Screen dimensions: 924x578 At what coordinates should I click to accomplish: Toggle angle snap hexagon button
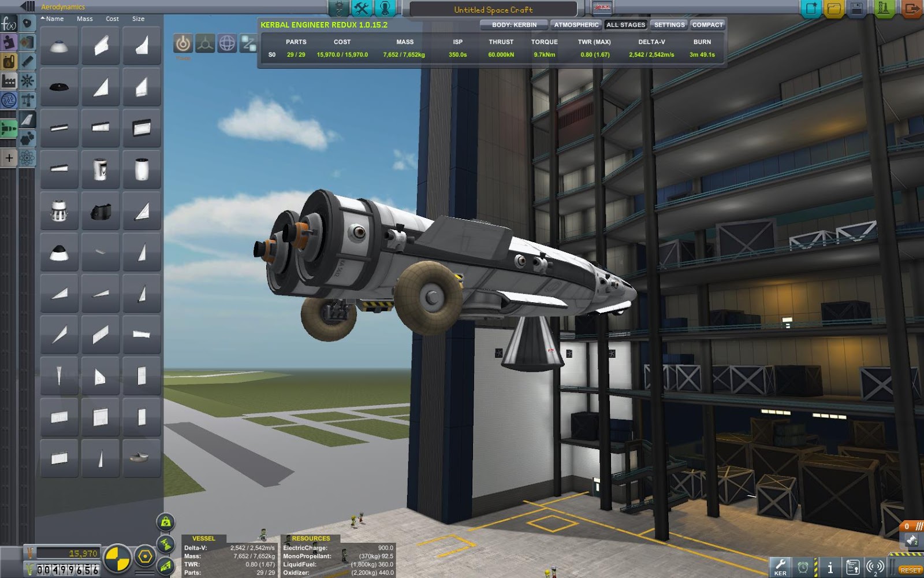pos(145,557)
